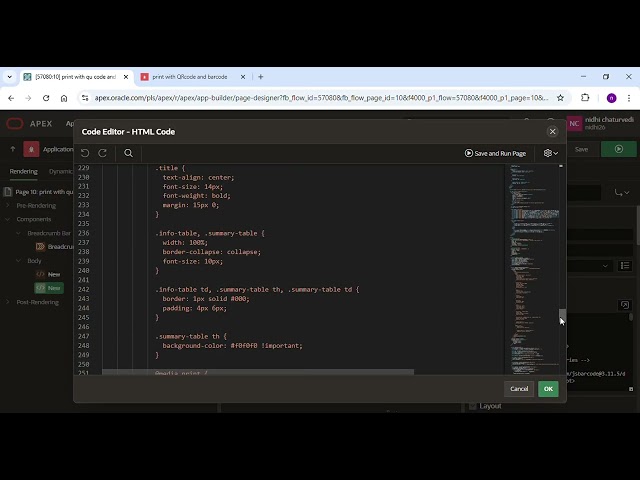Select first New region under Body
This screenshot has height=480, width=640.
(48, 274)
